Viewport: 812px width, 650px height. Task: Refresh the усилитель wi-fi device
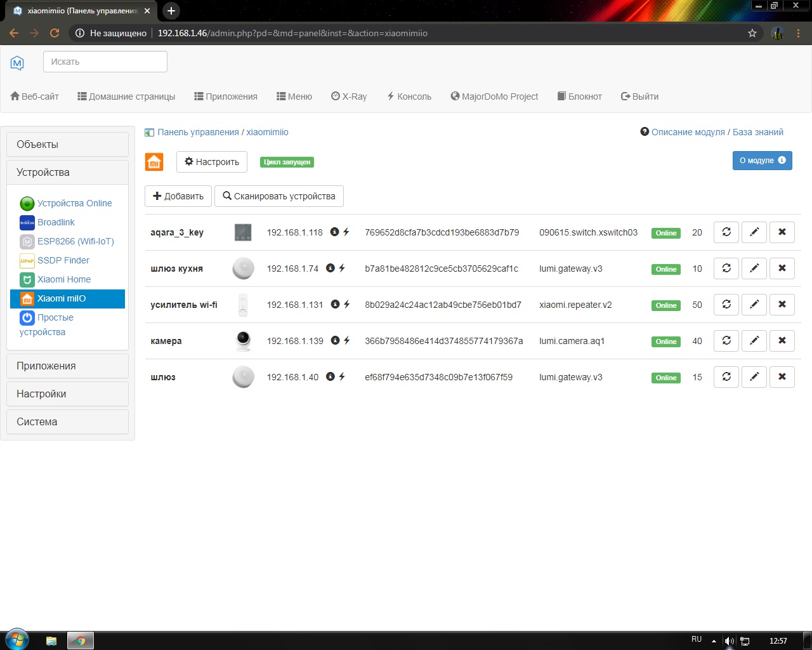(726, 305)
